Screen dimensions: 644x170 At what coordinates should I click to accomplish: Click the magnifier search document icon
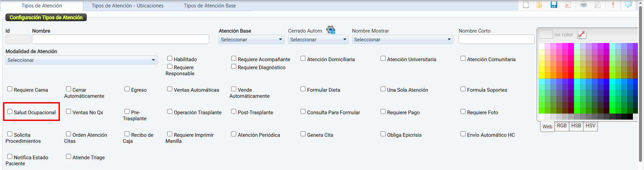598,5
